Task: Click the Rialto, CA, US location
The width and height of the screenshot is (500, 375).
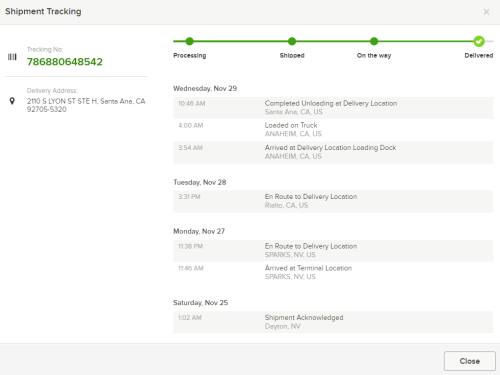Action: [x=286, y=205]
